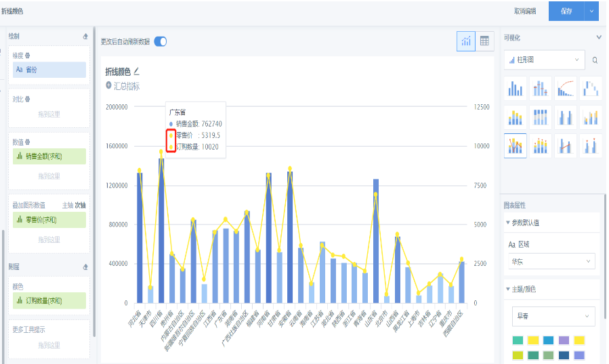Open the 区域 dropdown showing 华东
The image size is (609, 364).
[551, 262]
